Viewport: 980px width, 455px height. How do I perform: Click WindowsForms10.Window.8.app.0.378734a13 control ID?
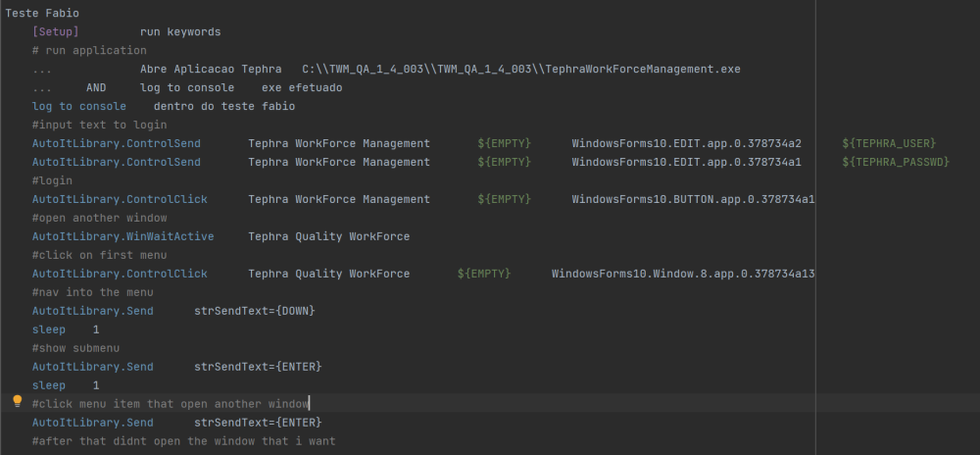[683, 274]
